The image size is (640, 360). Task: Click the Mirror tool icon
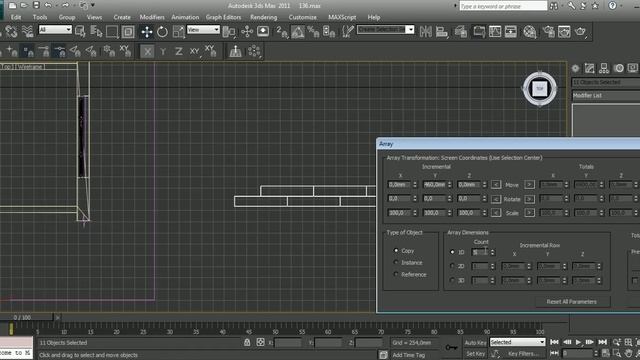click(426, 31)
